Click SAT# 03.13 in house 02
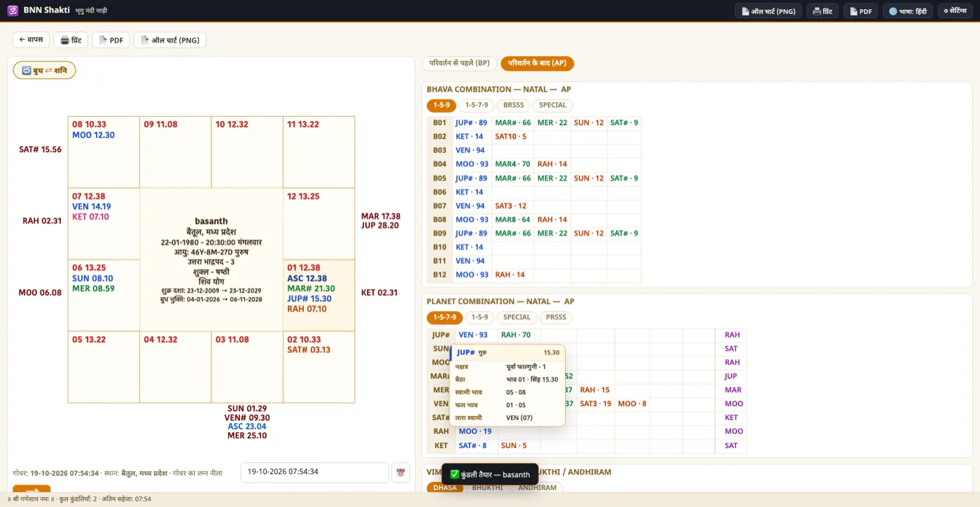This screenshot has width=980, height=507. 309,349
